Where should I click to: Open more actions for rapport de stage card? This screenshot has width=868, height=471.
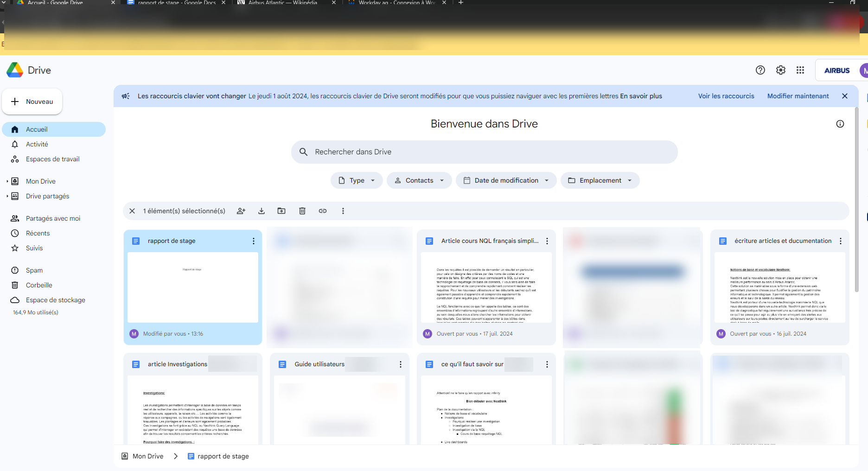tap(253, 241)
